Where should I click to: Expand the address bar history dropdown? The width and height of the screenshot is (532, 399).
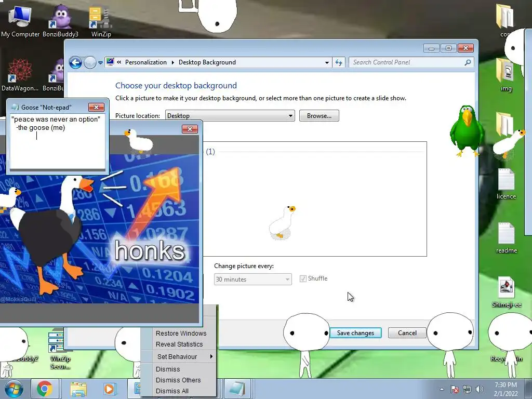(327, 62)
